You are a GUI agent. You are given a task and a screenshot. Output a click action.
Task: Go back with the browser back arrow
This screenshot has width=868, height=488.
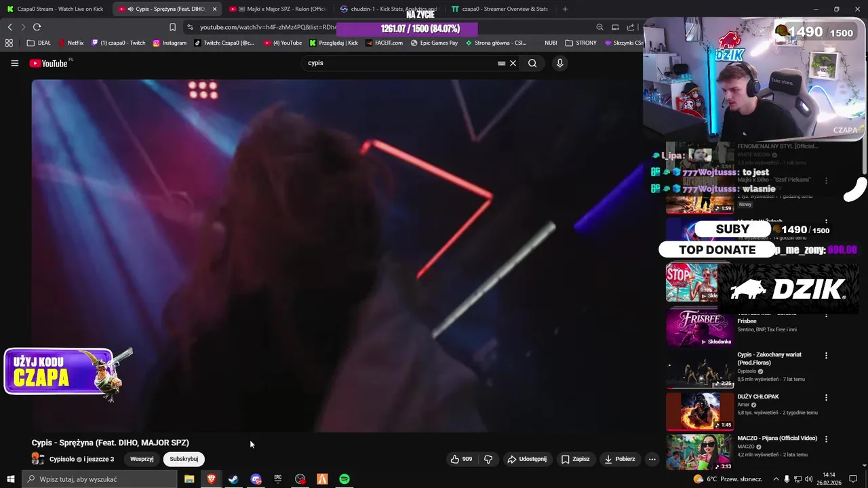(9, 27)
